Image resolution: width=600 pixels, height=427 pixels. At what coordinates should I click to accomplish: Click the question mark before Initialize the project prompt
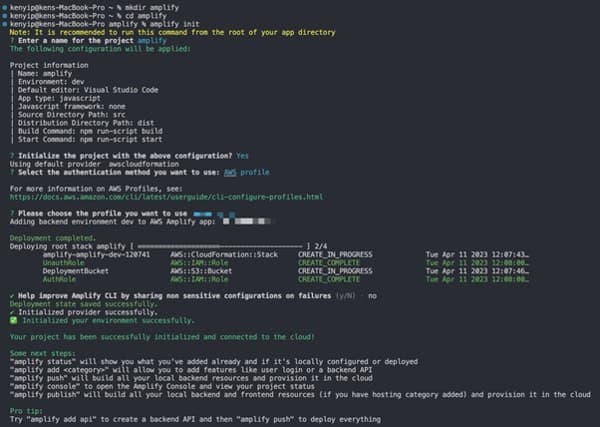point(12,156)
